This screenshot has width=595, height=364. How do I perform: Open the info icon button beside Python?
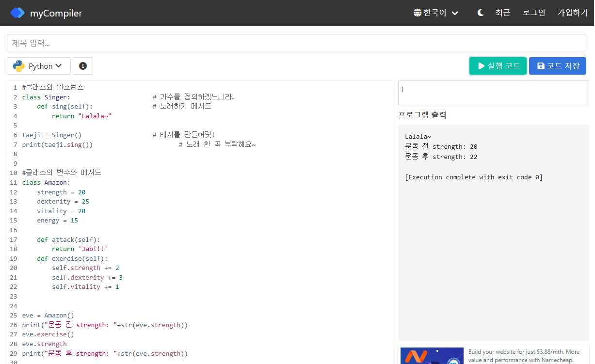[83, 66]
